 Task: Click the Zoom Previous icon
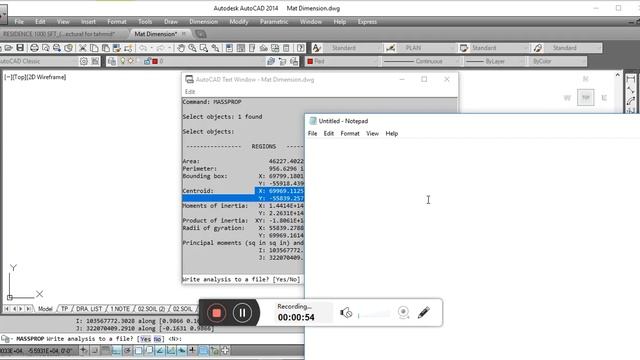pos(215,48)
